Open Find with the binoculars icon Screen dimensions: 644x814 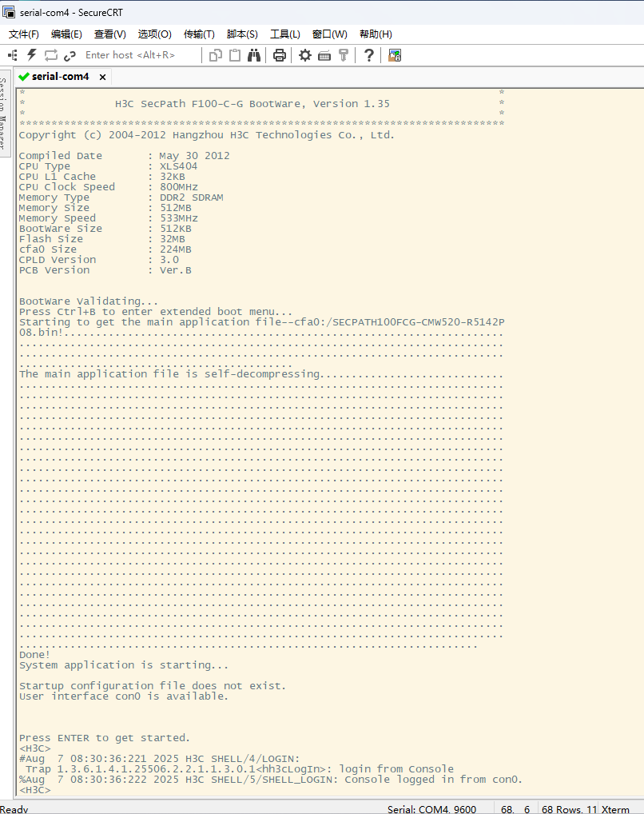(x=254, y=55)
